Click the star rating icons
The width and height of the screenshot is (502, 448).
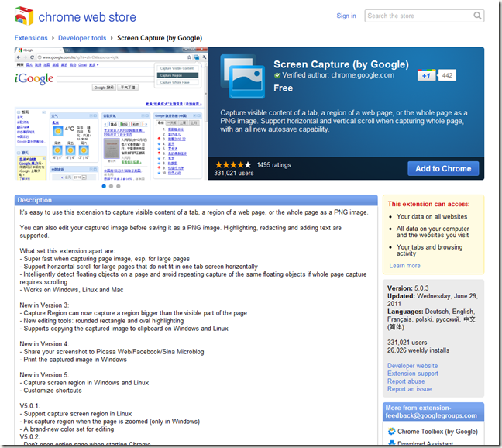(233, 164)
